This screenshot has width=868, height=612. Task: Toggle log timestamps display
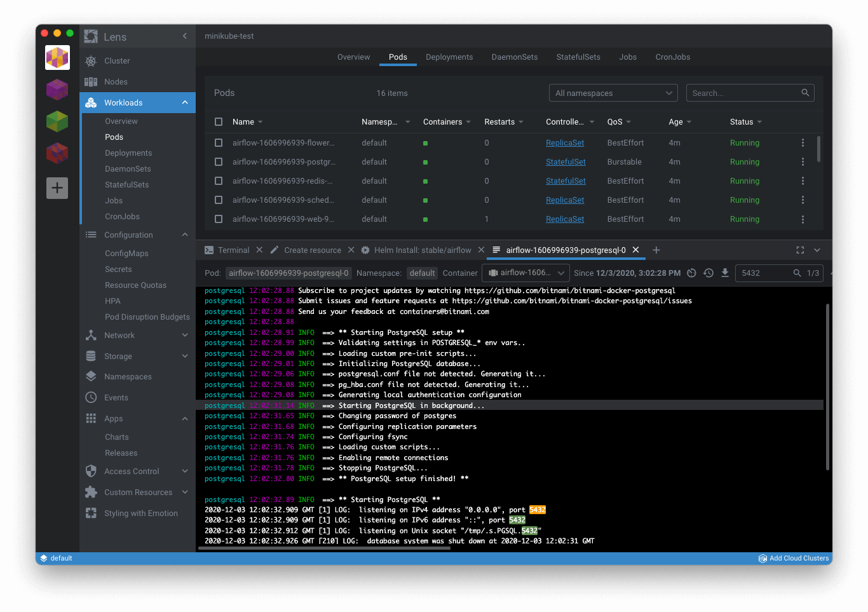[x=692, y=273]
